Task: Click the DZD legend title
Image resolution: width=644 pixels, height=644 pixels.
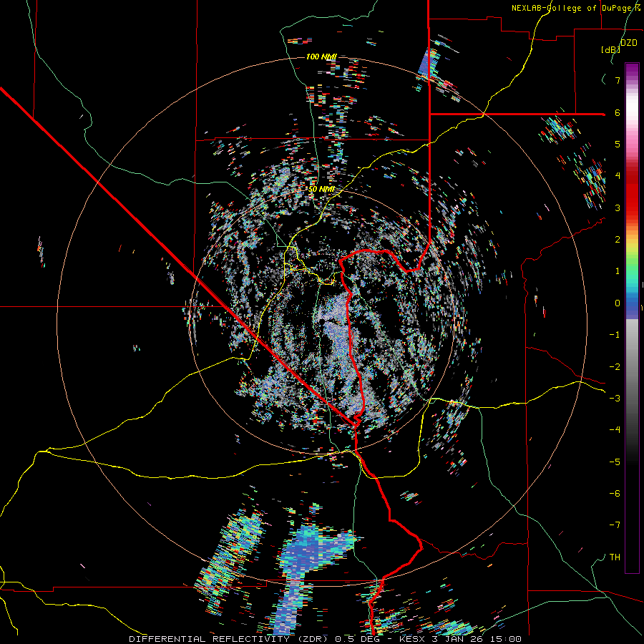Action: tap(628, 43)
